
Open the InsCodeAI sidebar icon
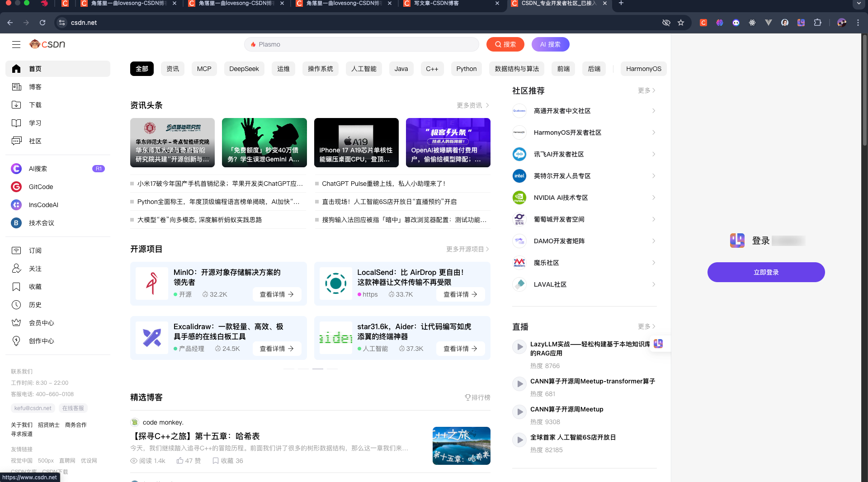pos(16,205)
